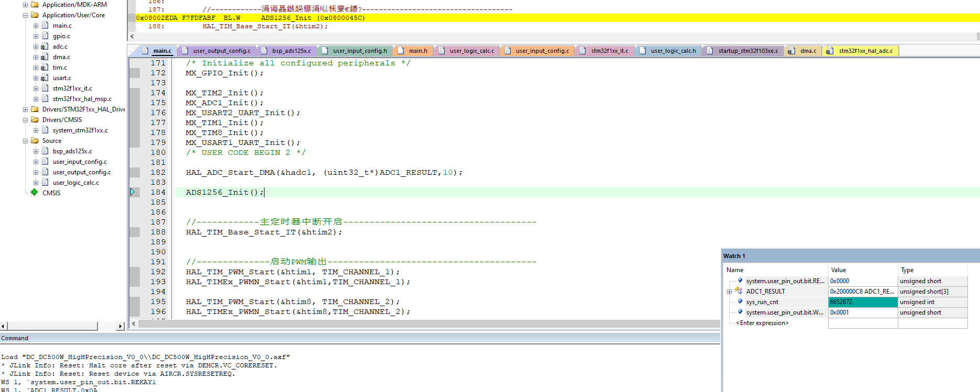Click the dma.c tab file icon
The height and width of the screenshot is (392, 980).
[791, 51]
